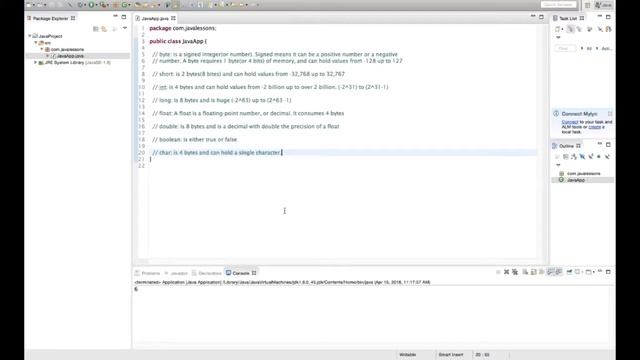
Task: Create a new Java class using the green C icon
Action: click(124, 5)
